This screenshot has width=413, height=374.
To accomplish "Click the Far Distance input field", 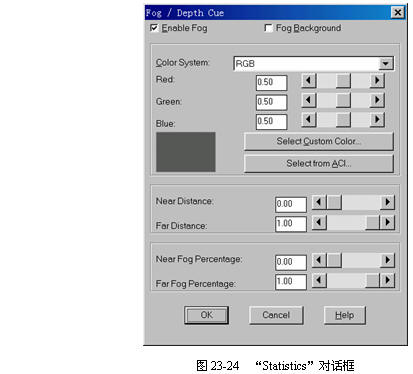I will (291, 224).
